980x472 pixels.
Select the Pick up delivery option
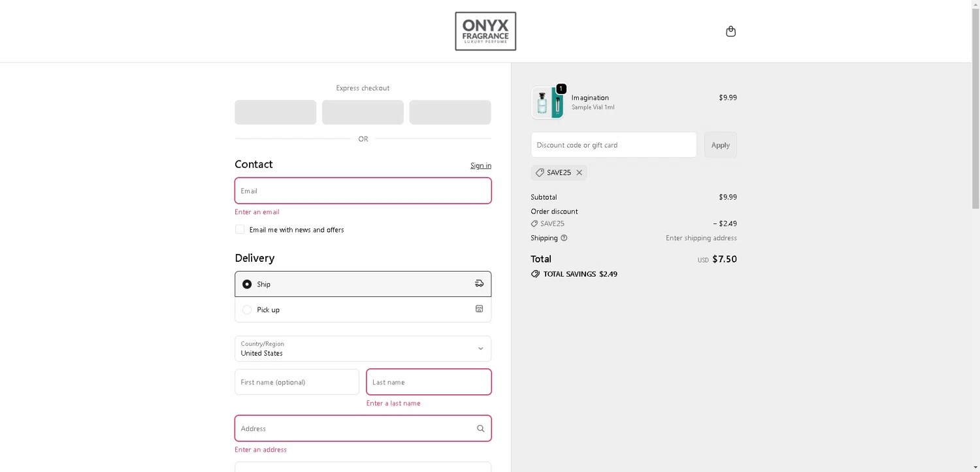coord(247,309)
